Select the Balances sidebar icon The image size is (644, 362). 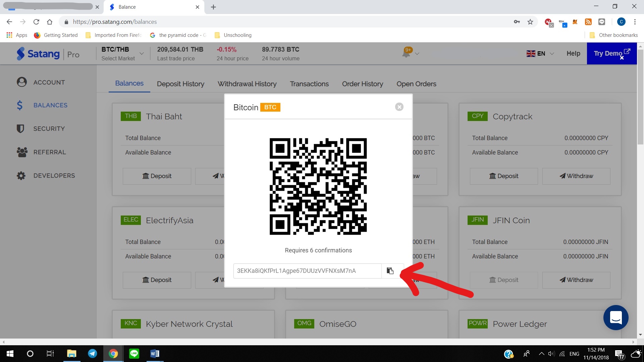20,105
